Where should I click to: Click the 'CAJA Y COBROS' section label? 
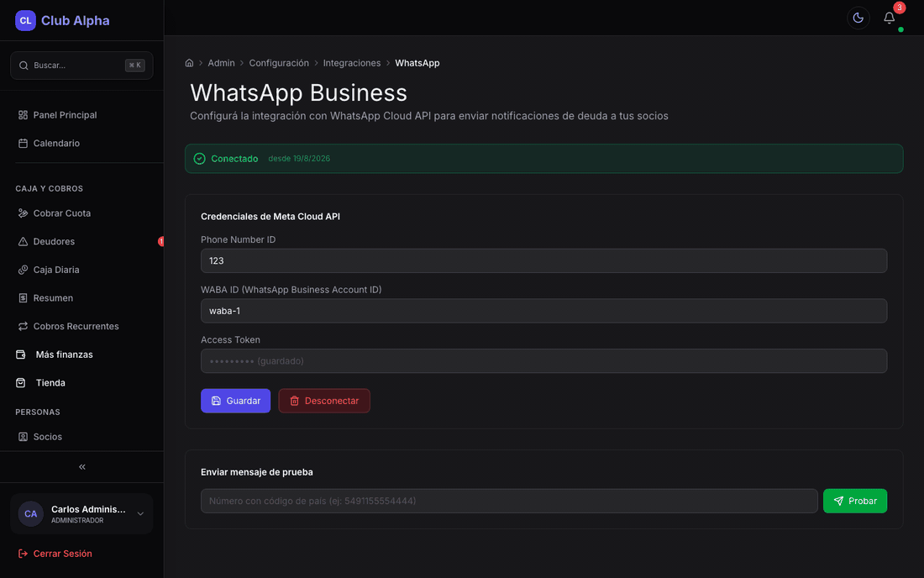coord(49,188)
